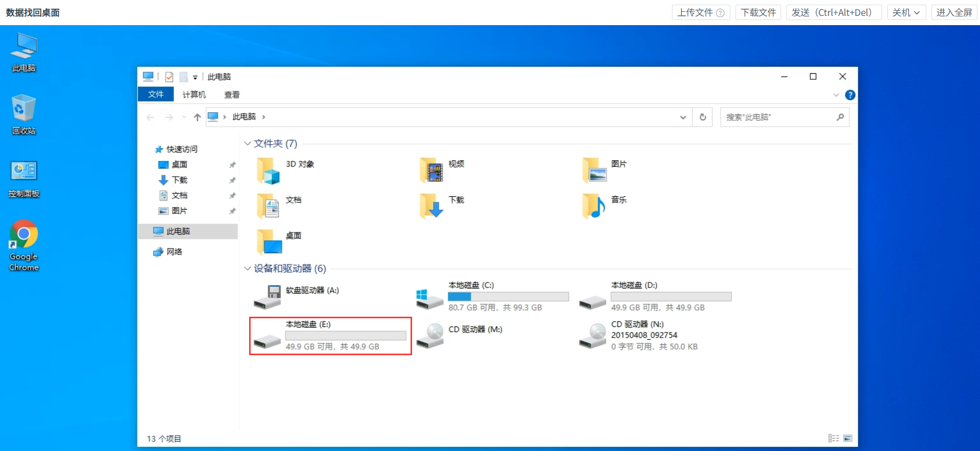980x451 pixels.
Task: Open the Music (音乐) folder
Action: click(x=594, y=206)
